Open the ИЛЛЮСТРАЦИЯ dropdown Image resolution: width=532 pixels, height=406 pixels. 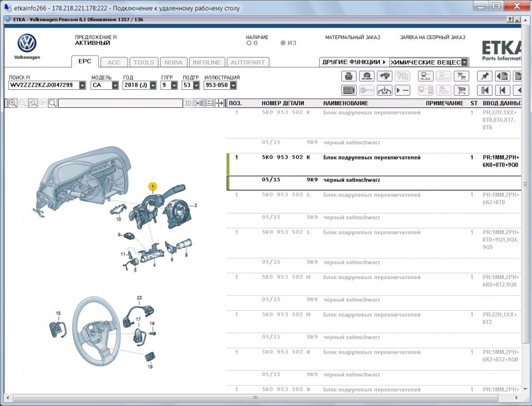[233, 85]
